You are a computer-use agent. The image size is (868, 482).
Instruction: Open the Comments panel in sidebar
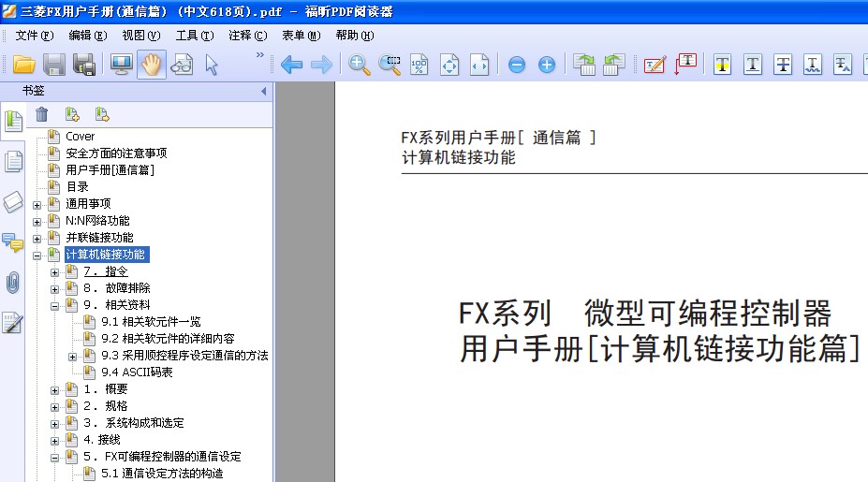click(x=13, y=243)
